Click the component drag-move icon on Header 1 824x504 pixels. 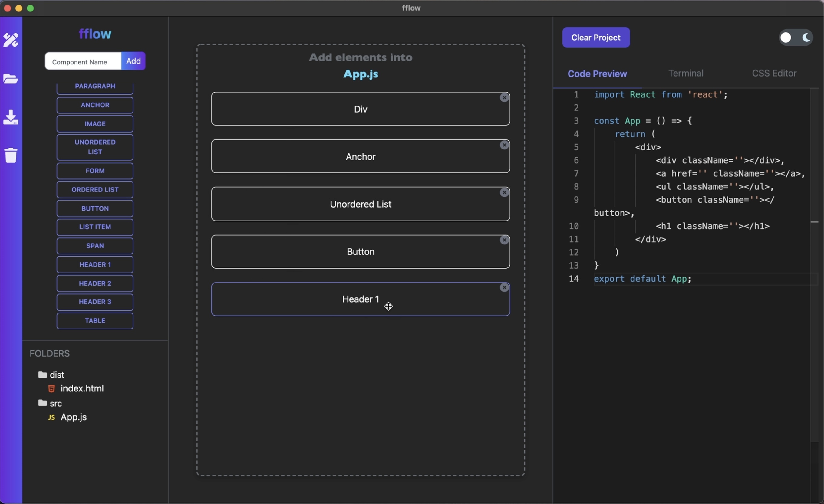[x=388, y=305]
